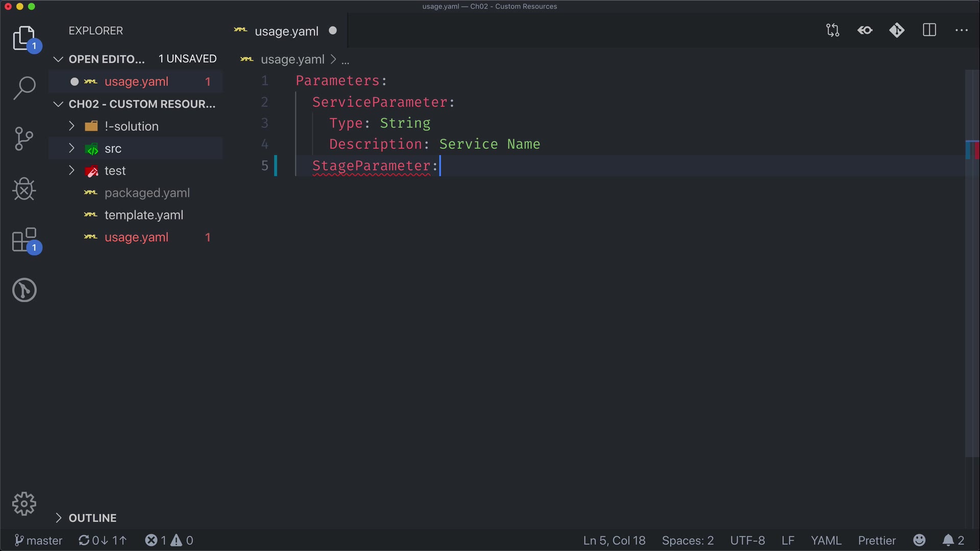The height and width of the screenshot is (551, 980).
Task: Click the master branch indicator
Action: [39, 540]
